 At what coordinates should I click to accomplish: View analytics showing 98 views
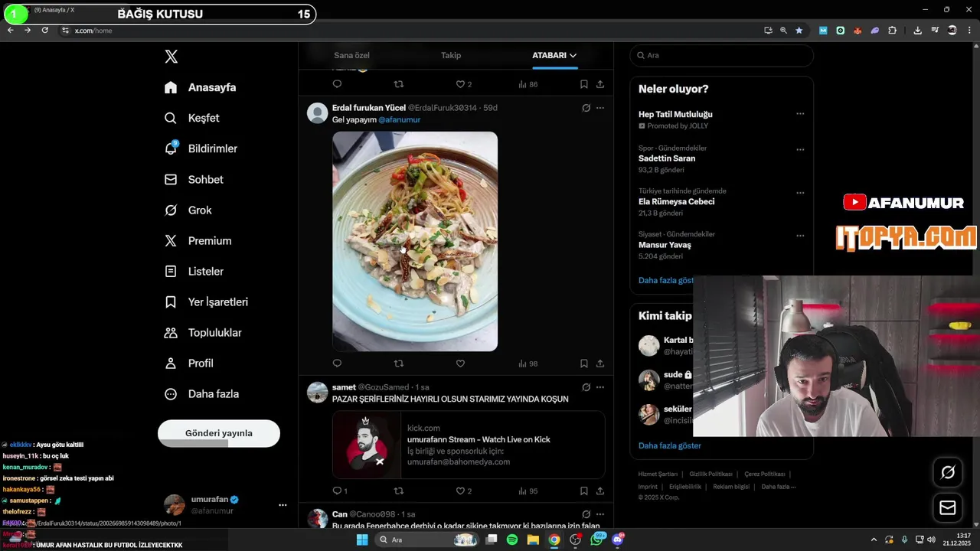pyautogui.click(x=528, y=364)
